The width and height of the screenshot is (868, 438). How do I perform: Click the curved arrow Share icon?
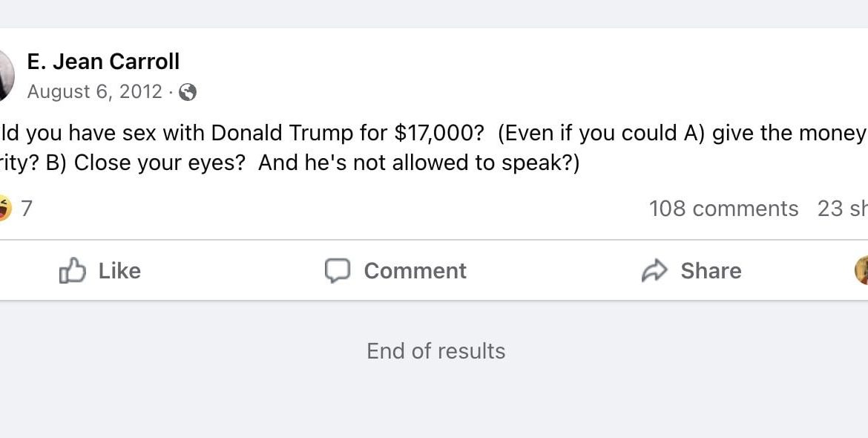(654, 271)
